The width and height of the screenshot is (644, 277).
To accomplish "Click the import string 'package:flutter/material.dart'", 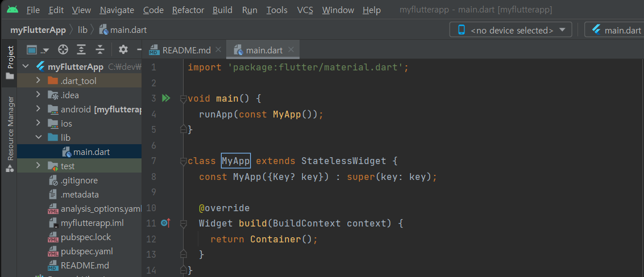I will tap(316, 68).
